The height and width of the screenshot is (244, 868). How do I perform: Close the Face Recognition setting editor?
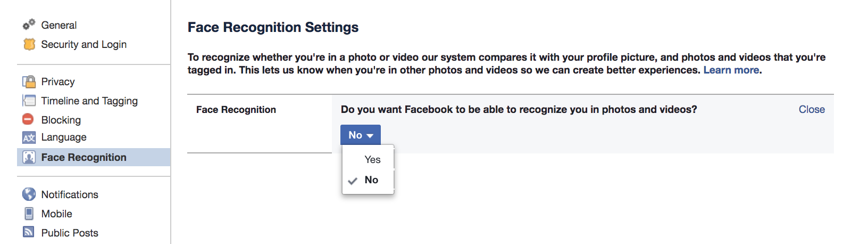click(x=812, y=109)
